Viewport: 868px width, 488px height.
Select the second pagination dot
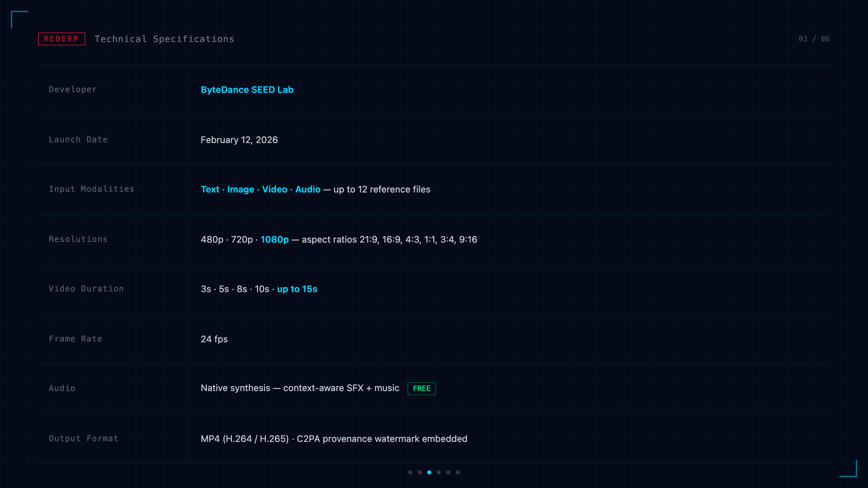point(420,472)
